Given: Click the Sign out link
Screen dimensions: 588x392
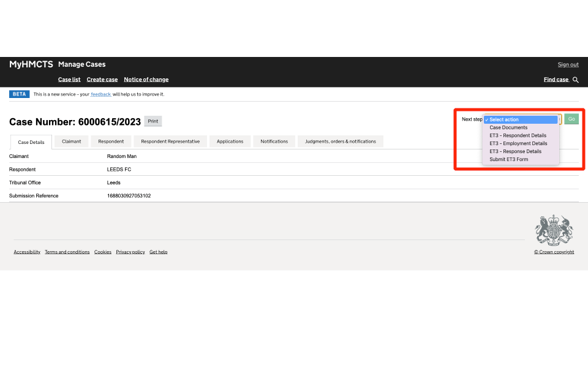Looking at the screenshot, I should [568, 65].
